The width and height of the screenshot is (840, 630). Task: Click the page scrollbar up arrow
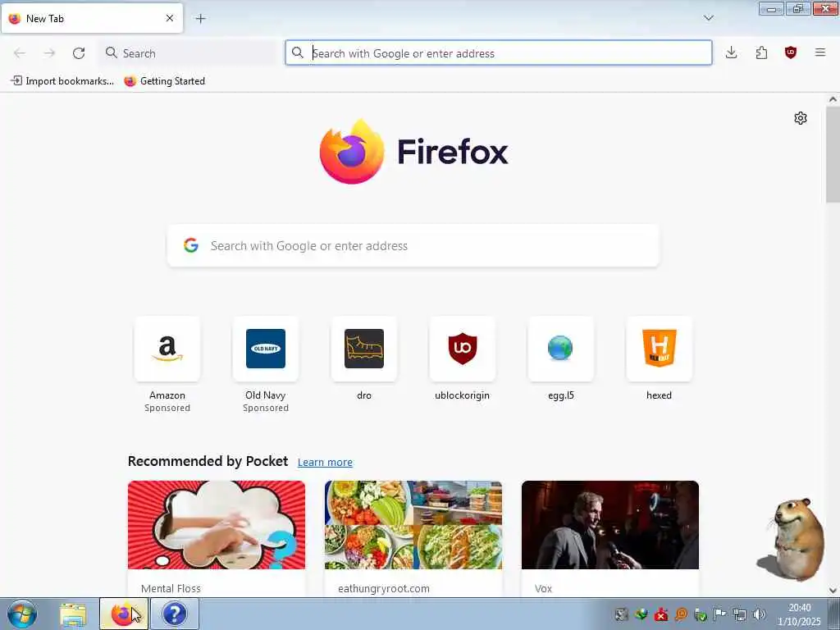click(x=833, y=99)
